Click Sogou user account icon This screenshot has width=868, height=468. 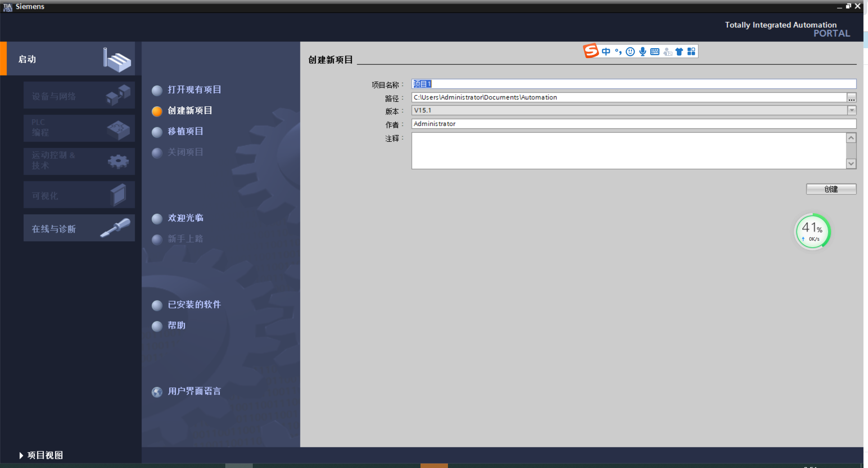click(x=667, y=52)
